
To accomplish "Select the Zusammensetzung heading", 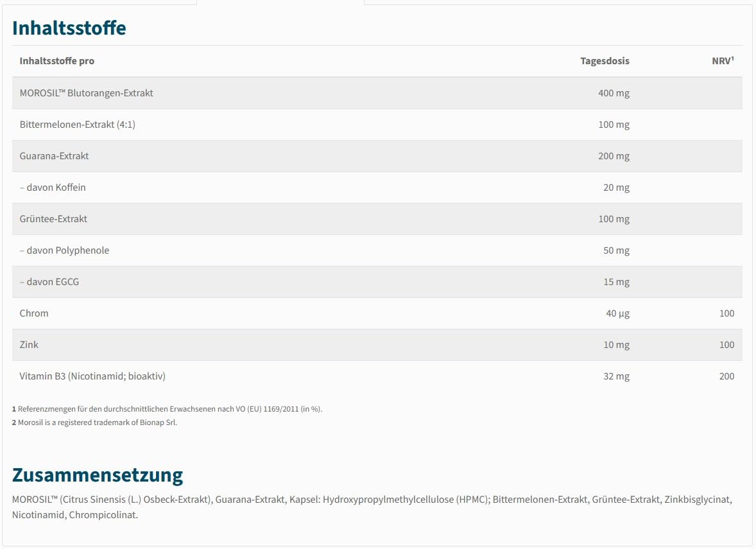I will point(98,475).
